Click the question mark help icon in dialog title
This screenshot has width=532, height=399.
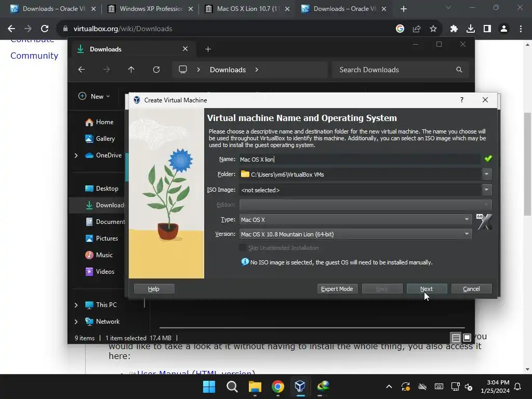coord(461,100)
